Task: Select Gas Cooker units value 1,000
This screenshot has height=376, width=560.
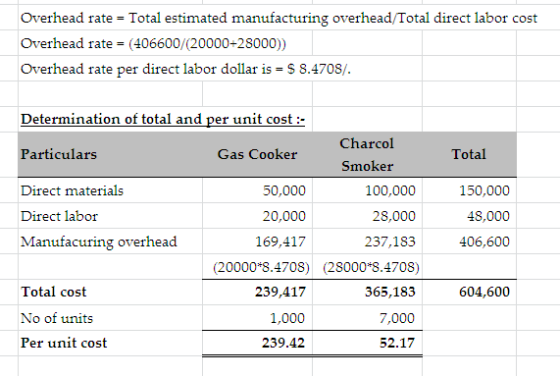Action: 288,318
